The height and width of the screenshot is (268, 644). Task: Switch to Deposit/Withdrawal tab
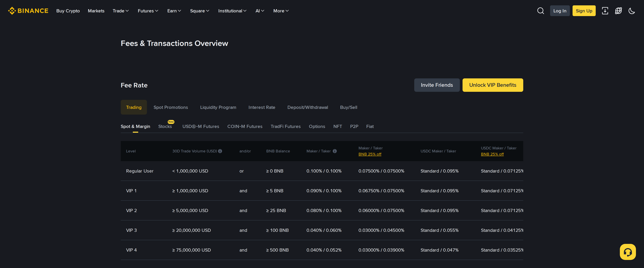pyautogui.click(x=308, y=107)
